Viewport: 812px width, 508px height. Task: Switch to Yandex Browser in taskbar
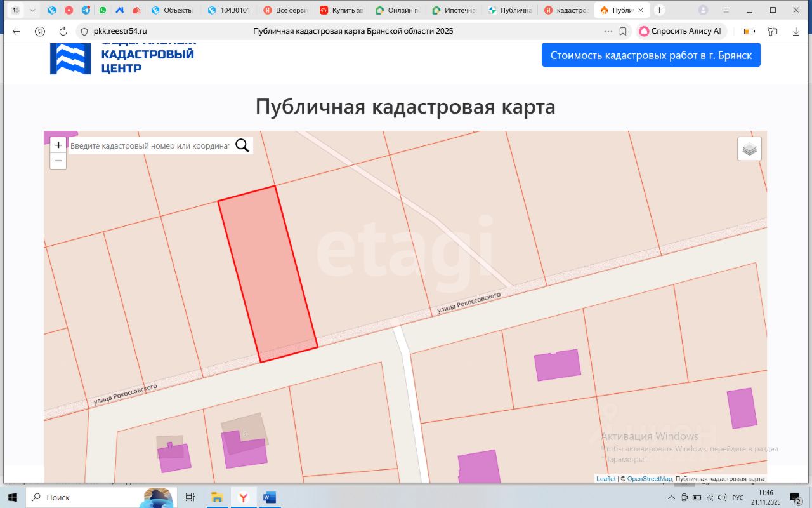click(x=243, y=497)
